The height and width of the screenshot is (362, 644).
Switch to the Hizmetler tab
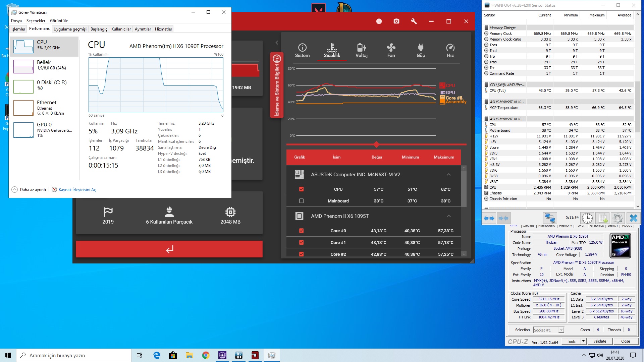tap(163, 29)
